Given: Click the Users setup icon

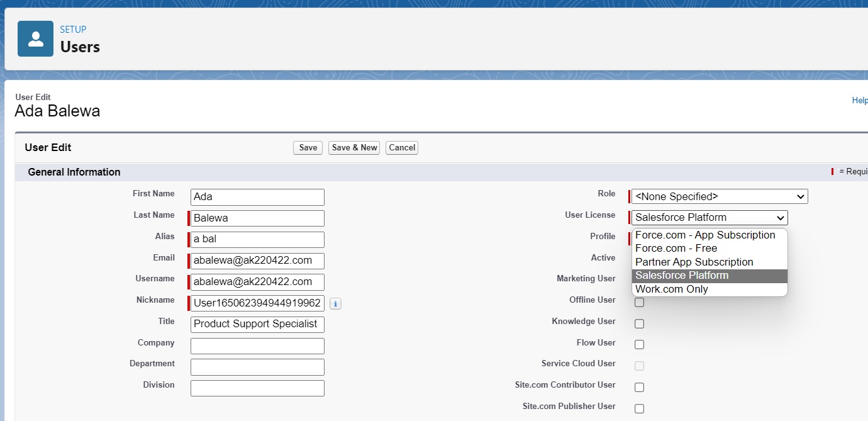Looking at the screenshot, I should click(x=35, y=38).
